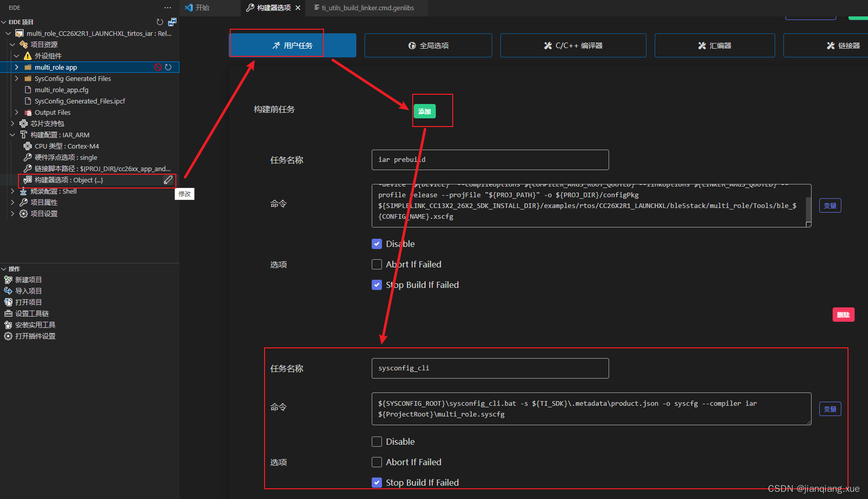
Task: Open the C/C++ 编译器 tab
Action: point(573,46)
